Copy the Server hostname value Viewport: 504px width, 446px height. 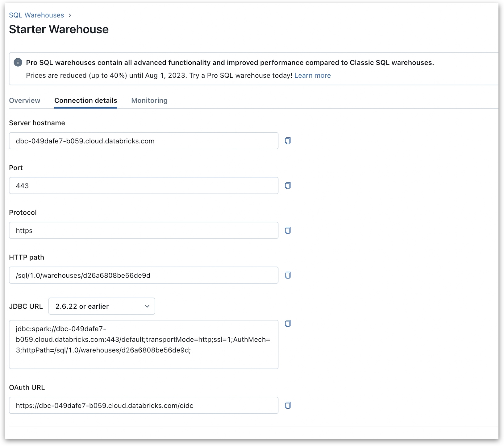288,141
